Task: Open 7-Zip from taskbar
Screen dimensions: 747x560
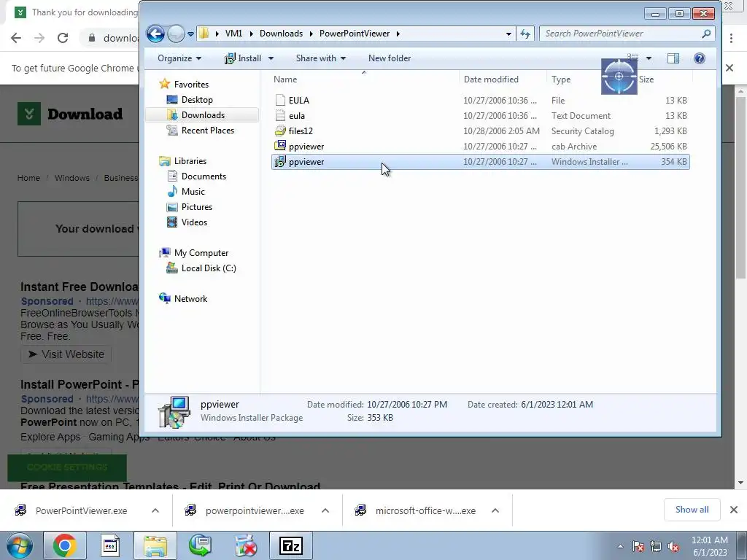Action: (291, 545)
